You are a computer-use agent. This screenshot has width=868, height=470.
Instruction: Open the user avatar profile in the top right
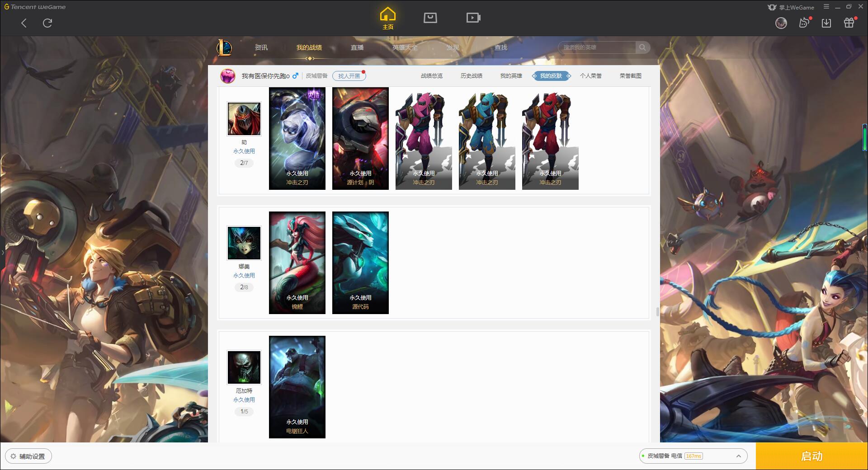(781, 23)
